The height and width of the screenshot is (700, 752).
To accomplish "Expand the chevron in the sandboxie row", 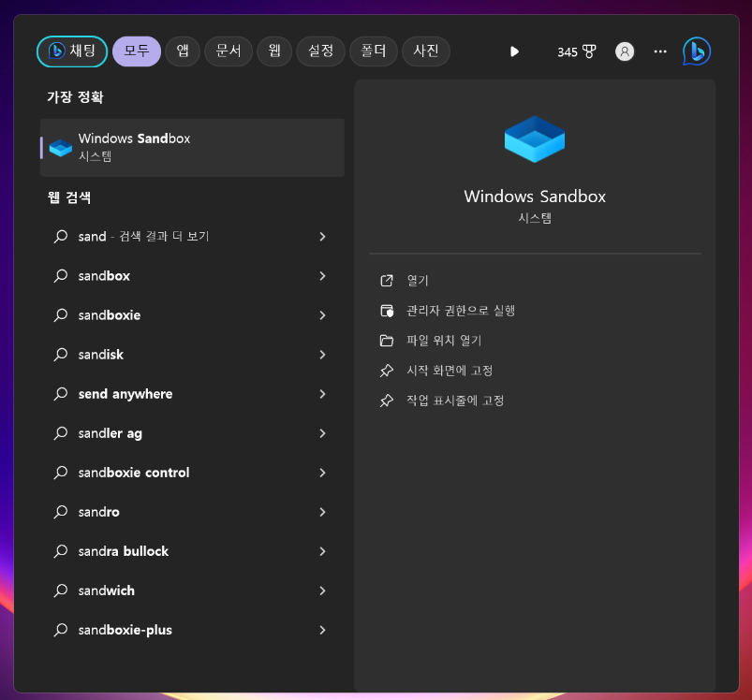I will point(322,314).
